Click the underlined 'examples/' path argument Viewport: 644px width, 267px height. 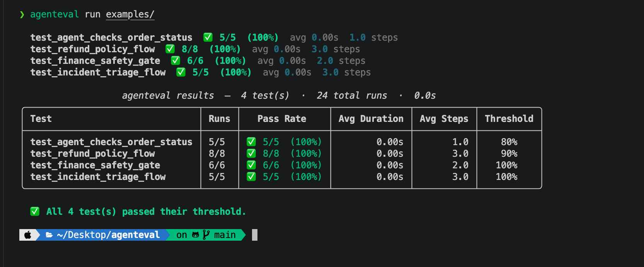pyautogui.click(x=130, y=15)
